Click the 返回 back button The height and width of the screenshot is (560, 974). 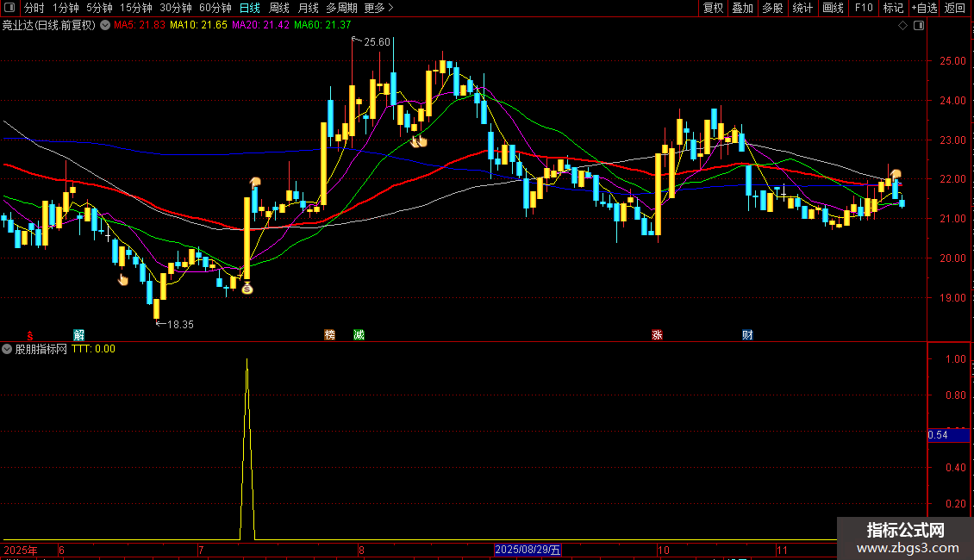click(955, 8)
